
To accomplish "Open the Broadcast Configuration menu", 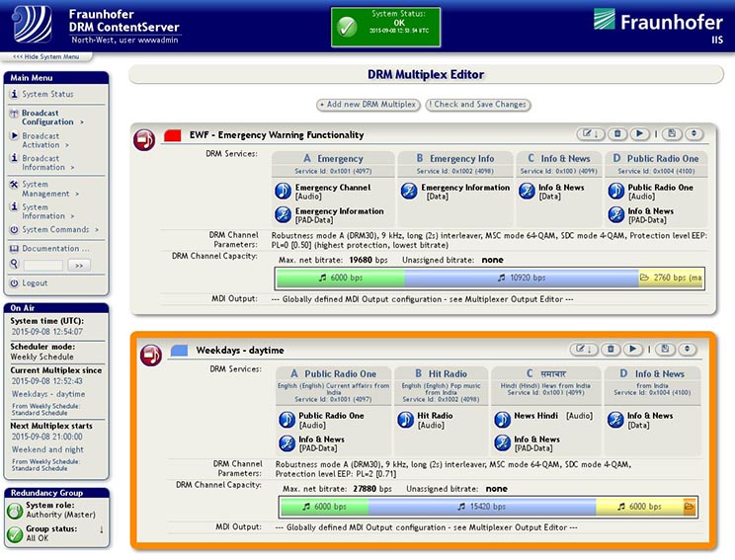I will tap(47, 118).
